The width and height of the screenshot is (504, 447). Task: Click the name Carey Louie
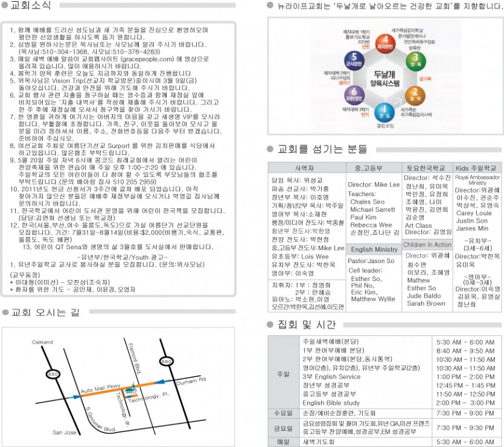click(474, 213)
